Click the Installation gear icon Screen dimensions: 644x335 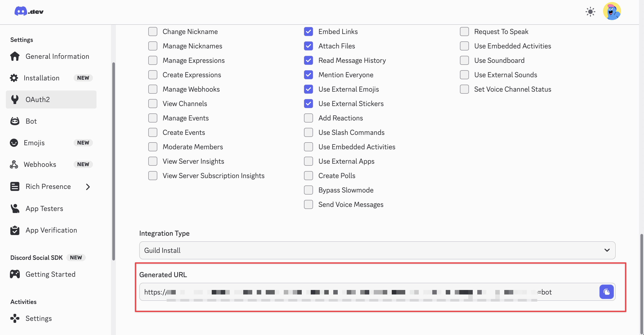[14, 78]
